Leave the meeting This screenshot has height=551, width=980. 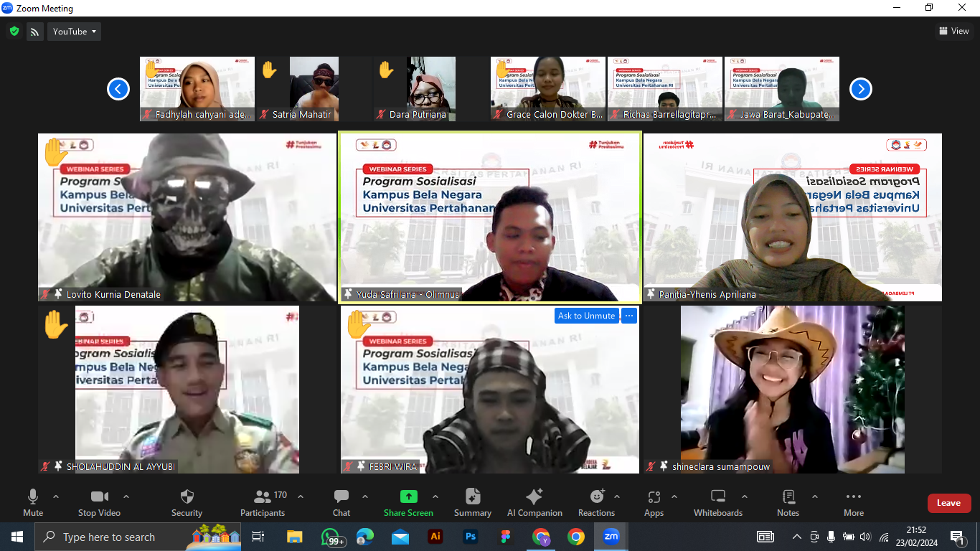pyautogui.click(x=948, y=503)
